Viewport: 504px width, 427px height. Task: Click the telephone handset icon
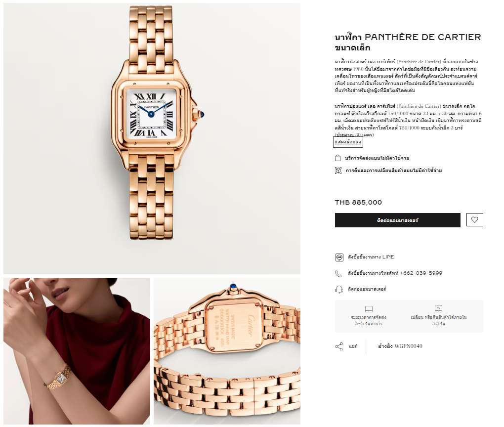[338, 273]
